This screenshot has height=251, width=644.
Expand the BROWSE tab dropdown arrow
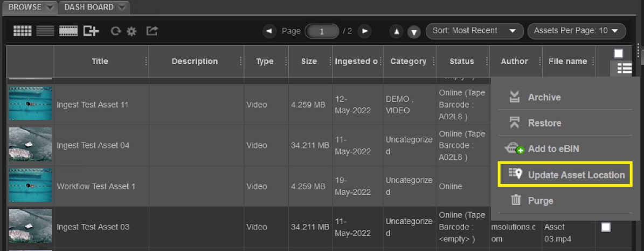(x=50, y=8)
